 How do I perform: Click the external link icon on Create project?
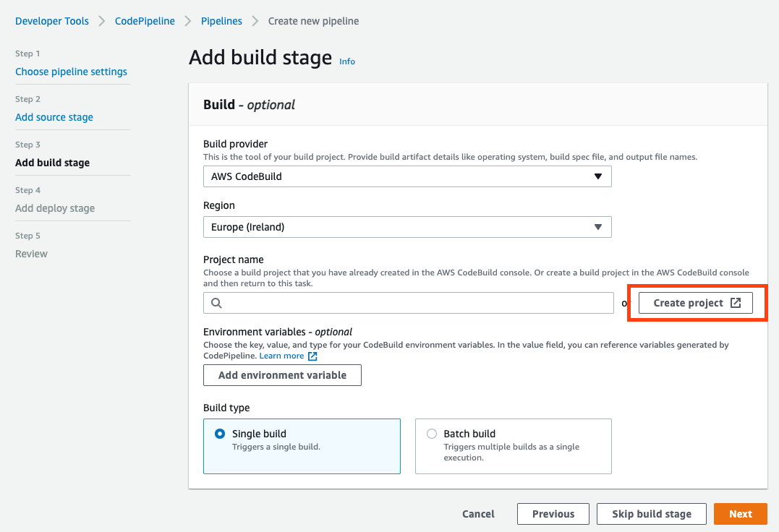[x=736, y=303]
